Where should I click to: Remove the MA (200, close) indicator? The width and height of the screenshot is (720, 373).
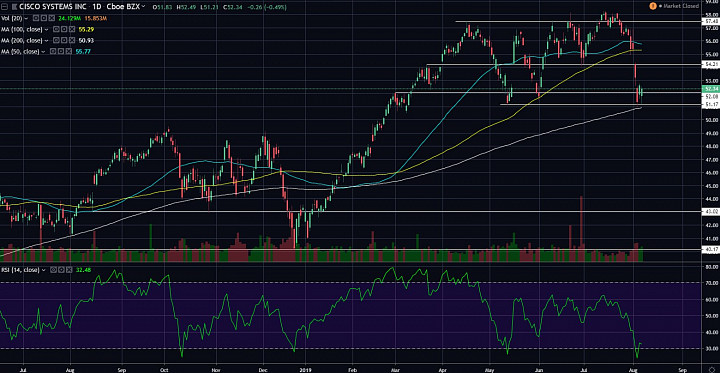(72, 40)
